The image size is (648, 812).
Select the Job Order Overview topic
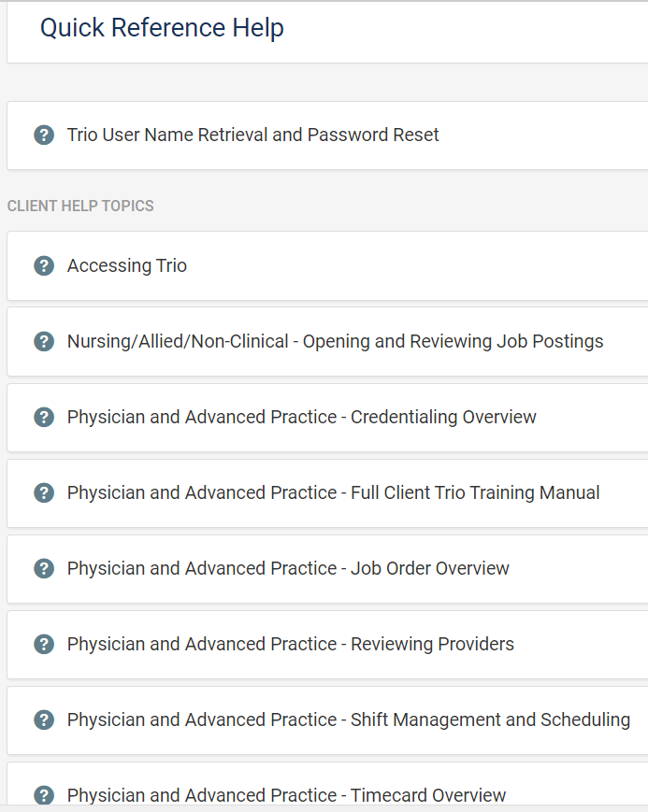click(x=288, y=569)
